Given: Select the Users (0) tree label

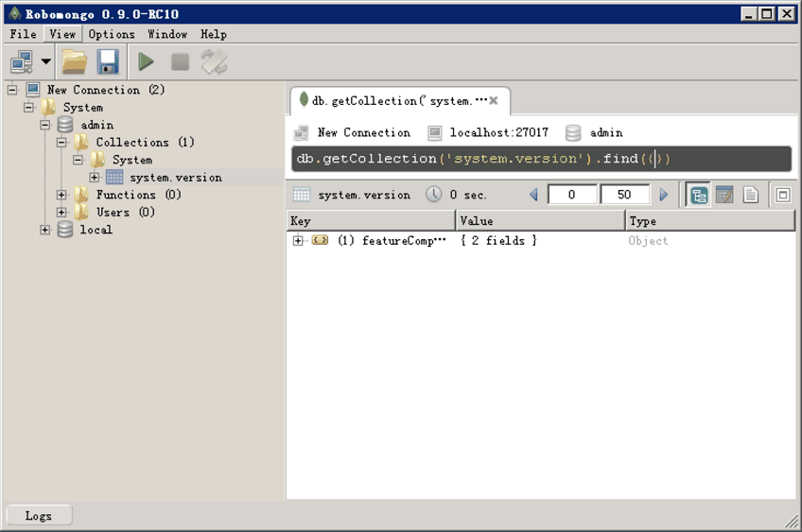Looking at the screenshot, I should click(125, 212).
